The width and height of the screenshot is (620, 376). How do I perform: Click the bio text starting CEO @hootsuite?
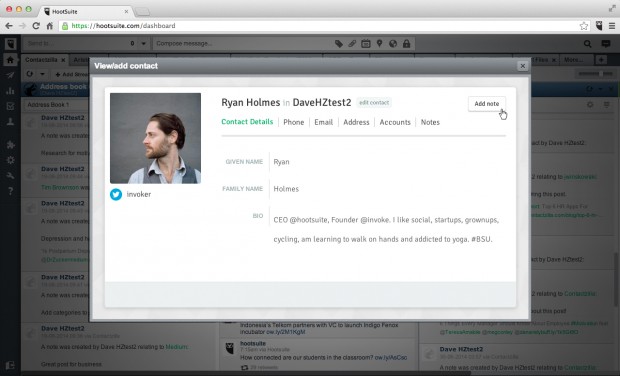[386, 230]
